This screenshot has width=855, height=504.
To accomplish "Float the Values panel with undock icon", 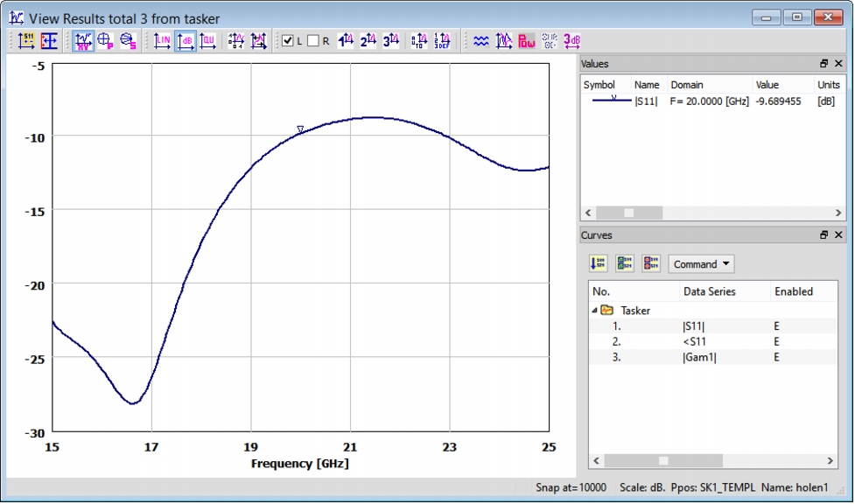I will click(823, 64).
